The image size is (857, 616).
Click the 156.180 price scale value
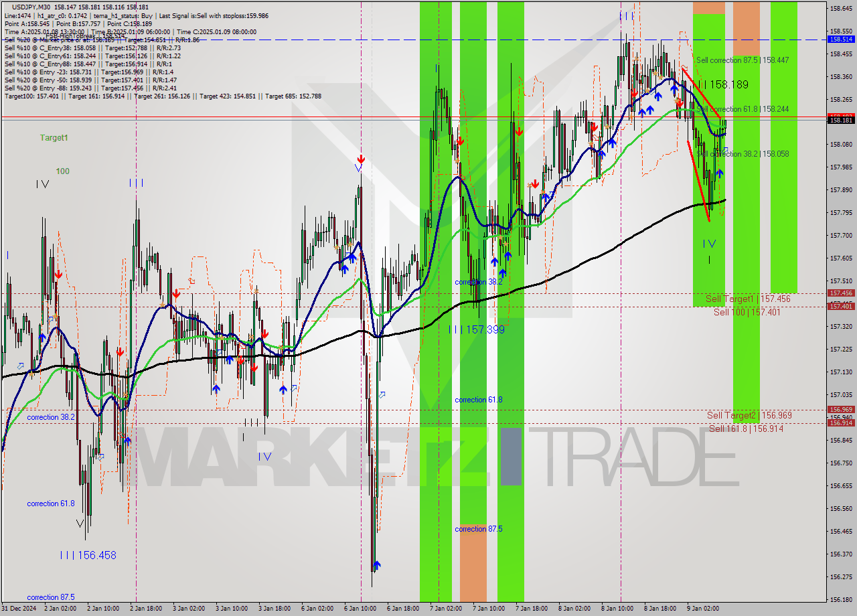click(x=841, y=600)
